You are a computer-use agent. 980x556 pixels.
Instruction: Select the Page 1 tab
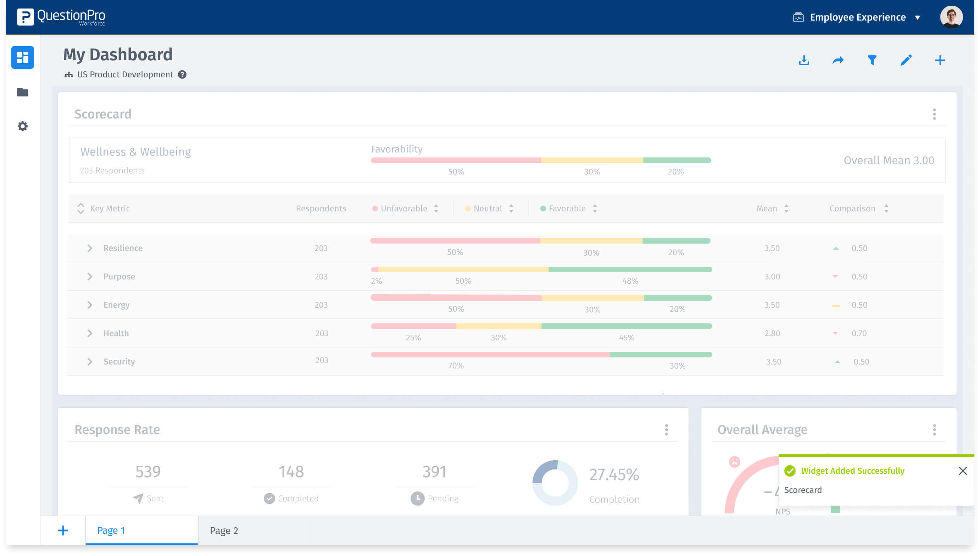tap(111, 530)
